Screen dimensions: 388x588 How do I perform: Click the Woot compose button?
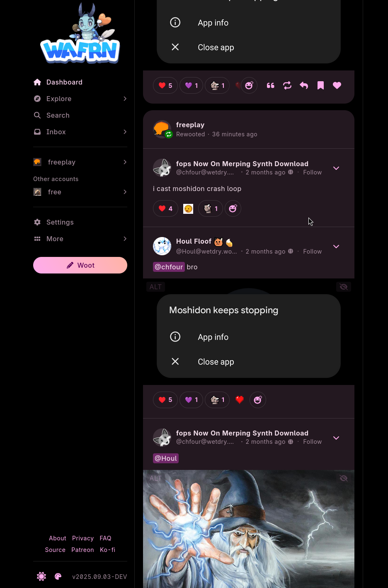(x=80, y=265)
